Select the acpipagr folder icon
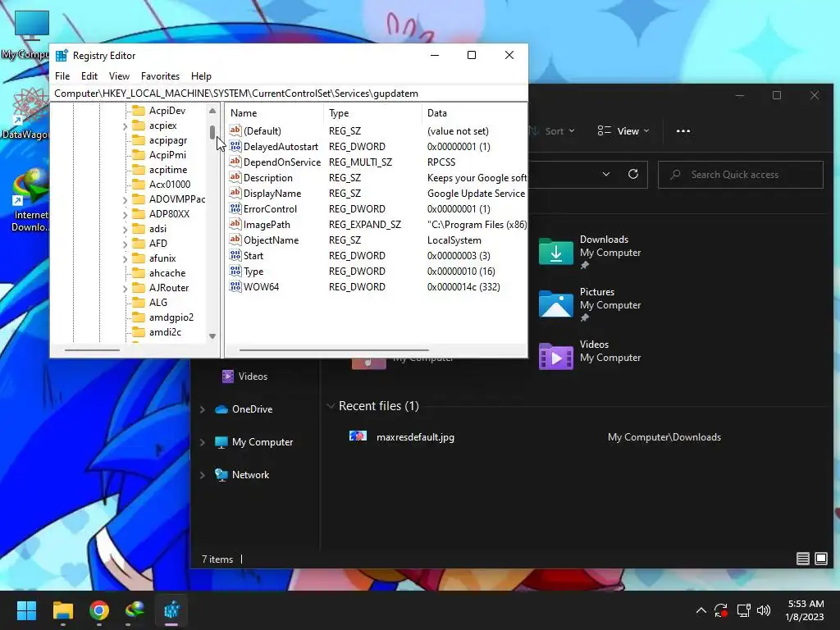 139,139
